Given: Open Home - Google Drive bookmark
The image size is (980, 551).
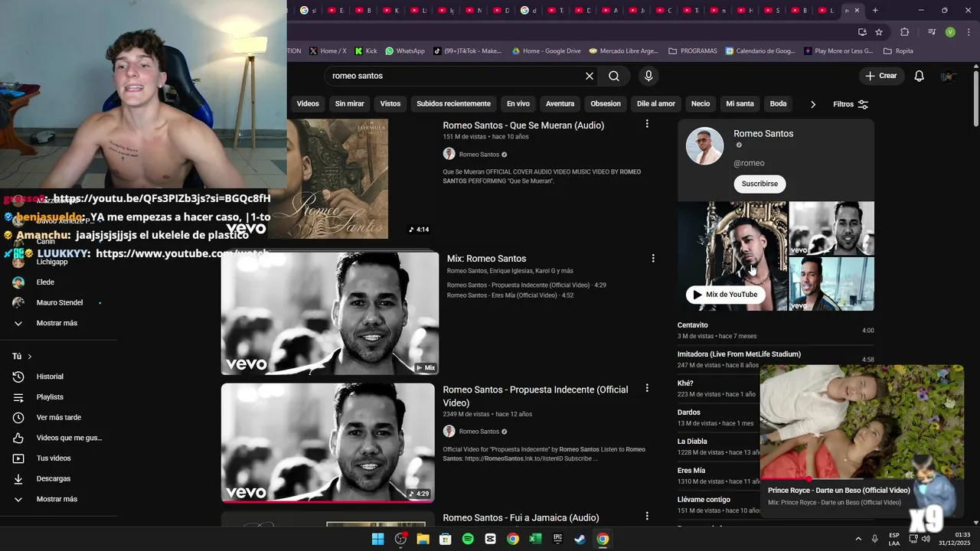Looking at the screenshot, I should pyautogui.click(x=546, y=51).
